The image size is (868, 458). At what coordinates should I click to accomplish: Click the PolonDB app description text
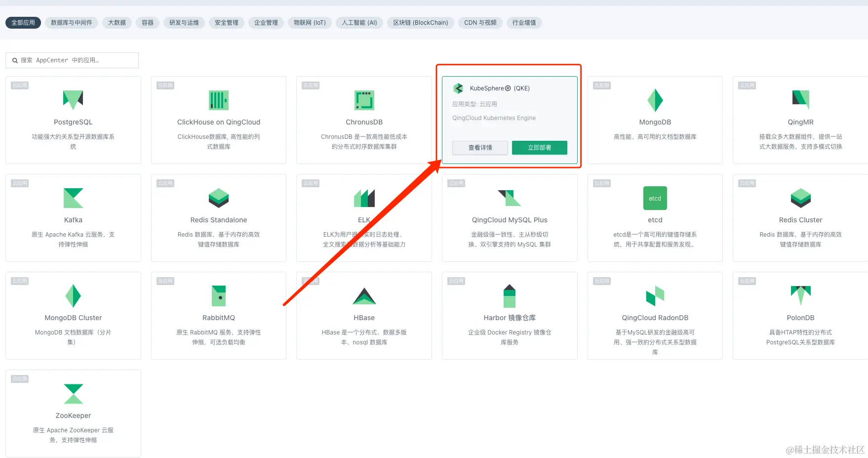800,337
